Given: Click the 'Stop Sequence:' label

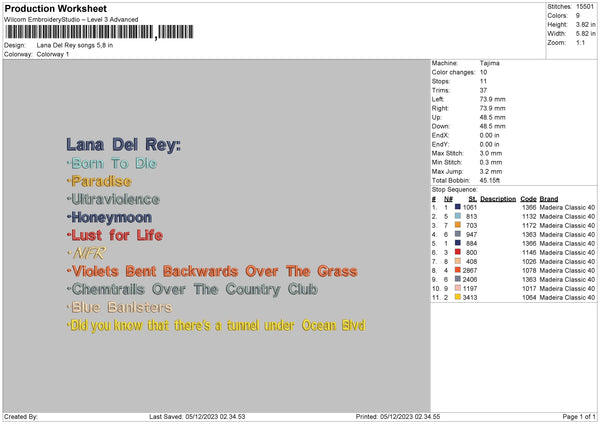Looking at the screenshot, I should tap(454, 190).
